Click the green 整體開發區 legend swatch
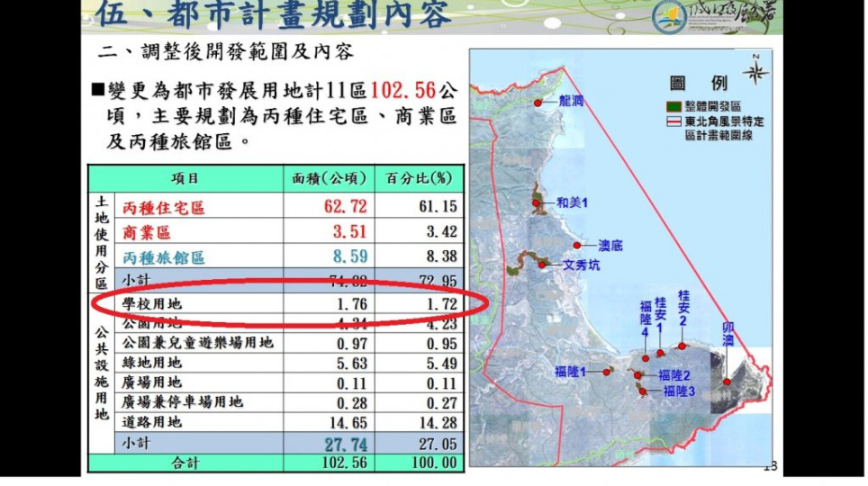 click(671, 106)
